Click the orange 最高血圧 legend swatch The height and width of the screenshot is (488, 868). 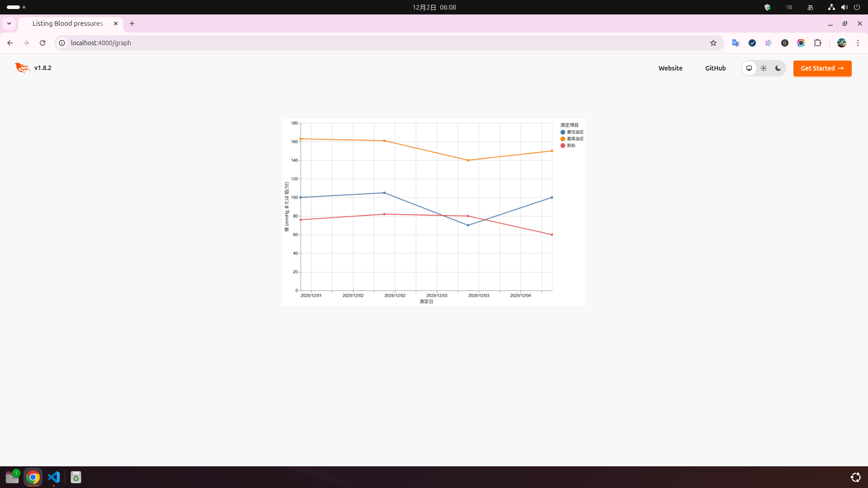pos(563,139)
